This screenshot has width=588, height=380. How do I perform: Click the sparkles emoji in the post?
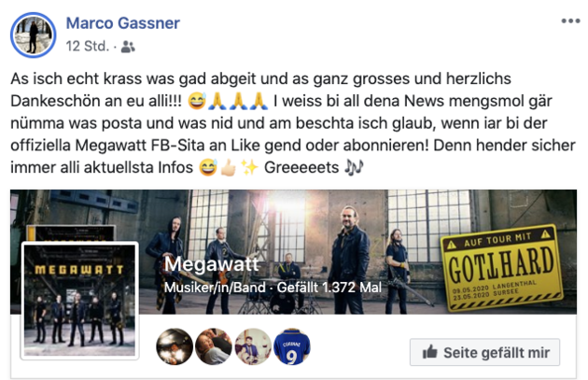coord(249,167)
